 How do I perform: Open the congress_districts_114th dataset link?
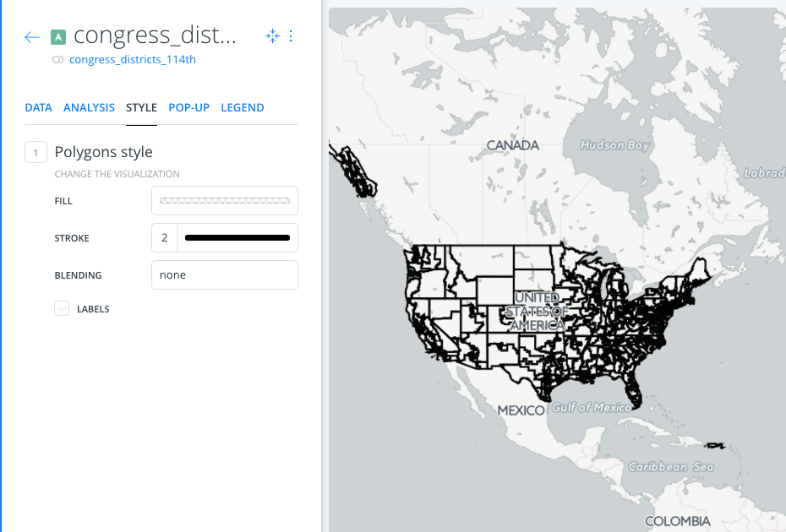pos(133,60)
